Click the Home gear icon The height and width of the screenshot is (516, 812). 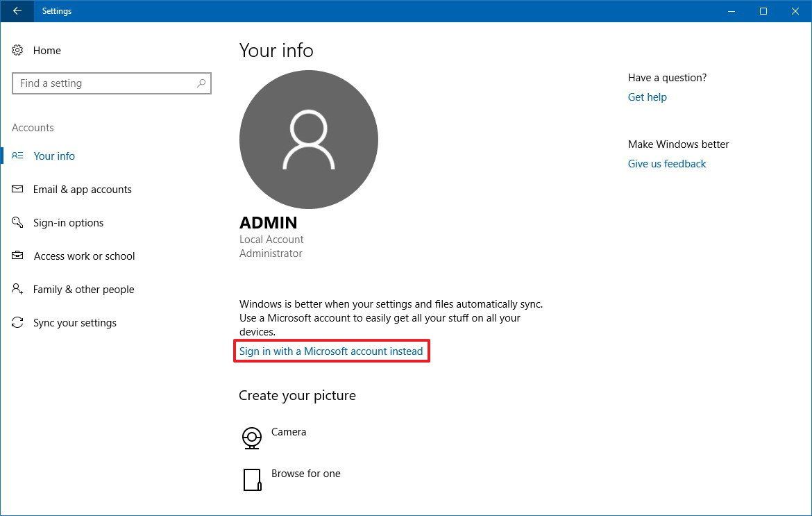pyautogui.click(x=17, y=50)
